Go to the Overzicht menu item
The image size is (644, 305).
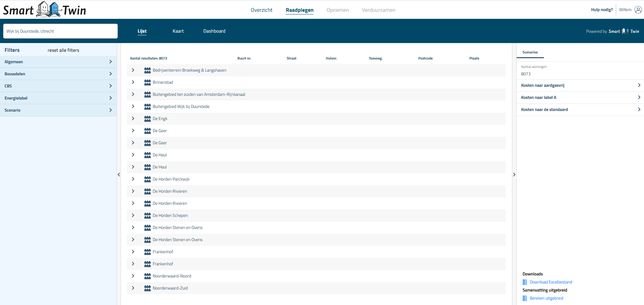coord(261,10)
